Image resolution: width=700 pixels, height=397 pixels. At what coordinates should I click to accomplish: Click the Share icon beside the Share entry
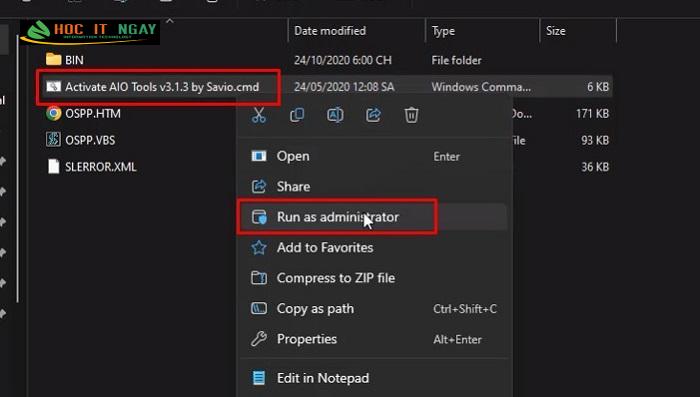(259, 186)
